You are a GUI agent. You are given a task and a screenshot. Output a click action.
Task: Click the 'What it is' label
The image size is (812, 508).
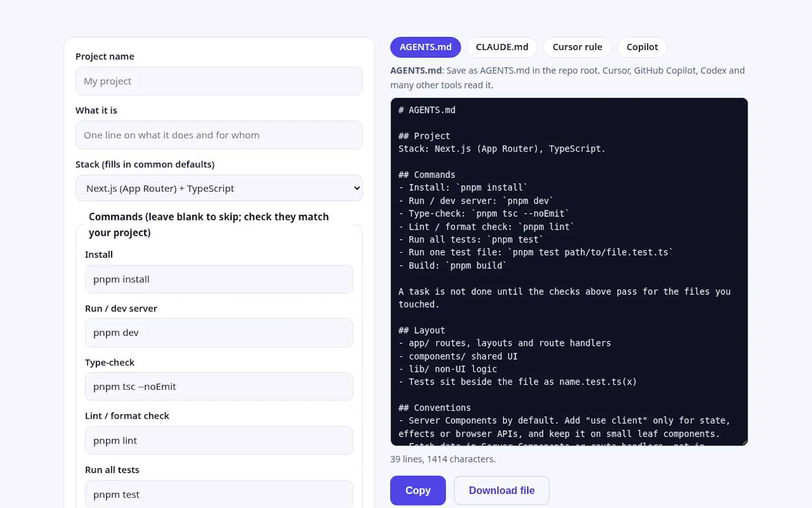tap(96, 111)
